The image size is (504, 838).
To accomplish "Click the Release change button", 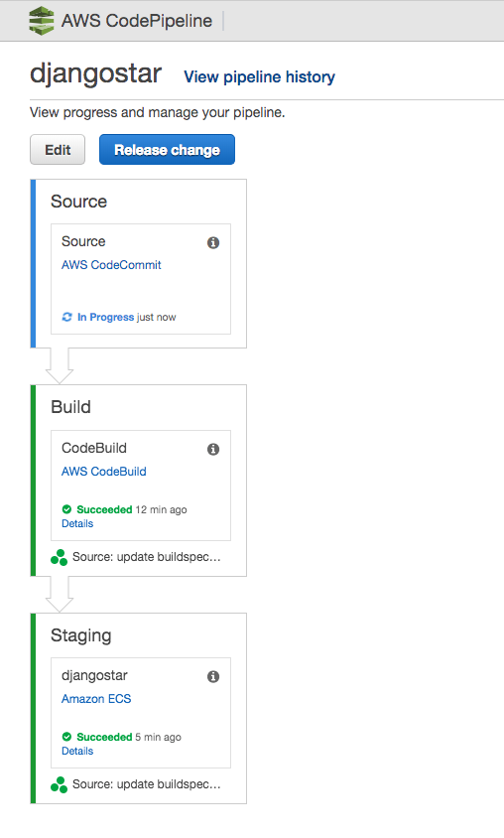I will [x=167, y=150].
